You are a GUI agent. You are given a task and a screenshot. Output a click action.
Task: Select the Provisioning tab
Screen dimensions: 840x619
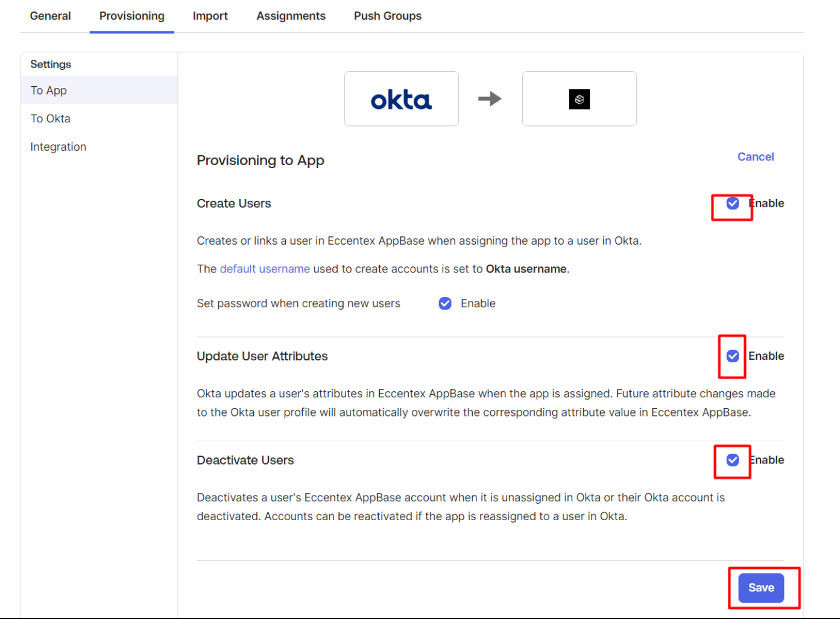point(132,16)
